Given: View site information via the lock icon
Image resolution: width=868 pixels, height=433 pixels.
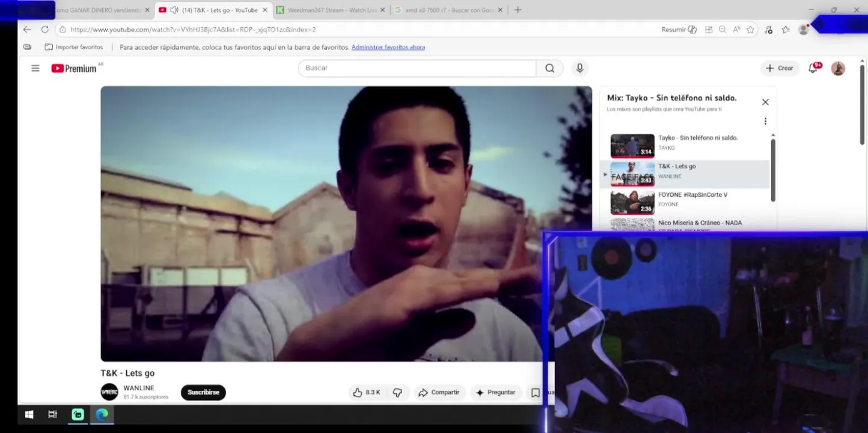Looking at the screenshot, I should [63, 29].
